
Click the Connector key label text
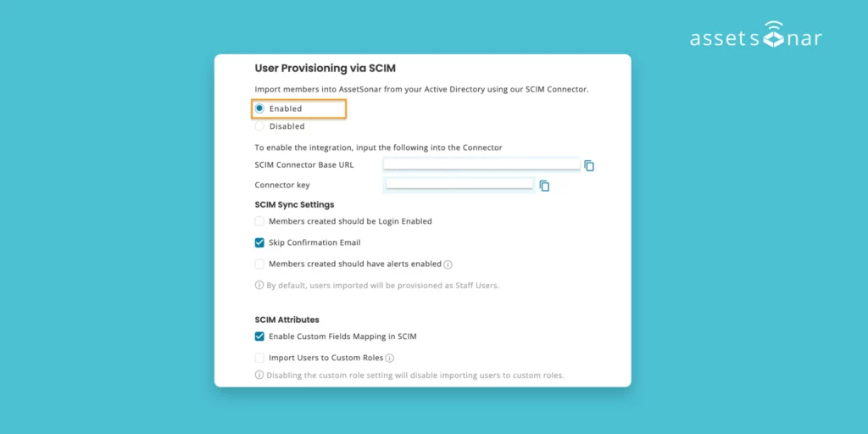(x=282, y=185)
